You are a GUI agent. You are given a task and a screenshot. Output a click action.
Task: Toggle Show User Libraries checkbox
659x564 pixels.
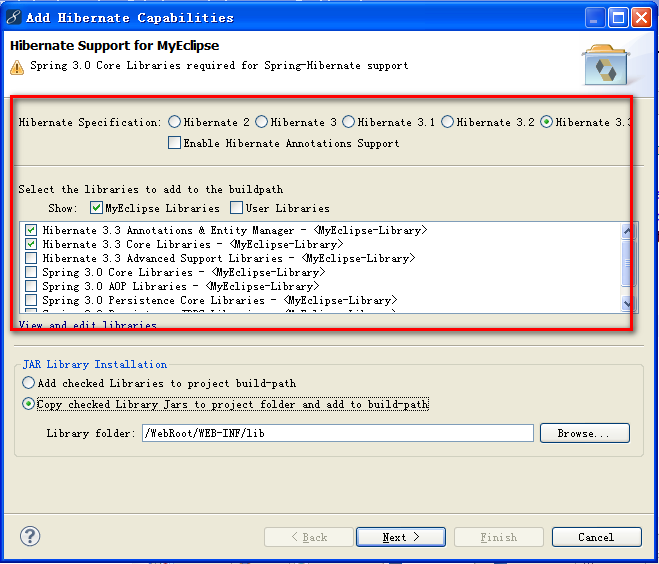[236, 208]
